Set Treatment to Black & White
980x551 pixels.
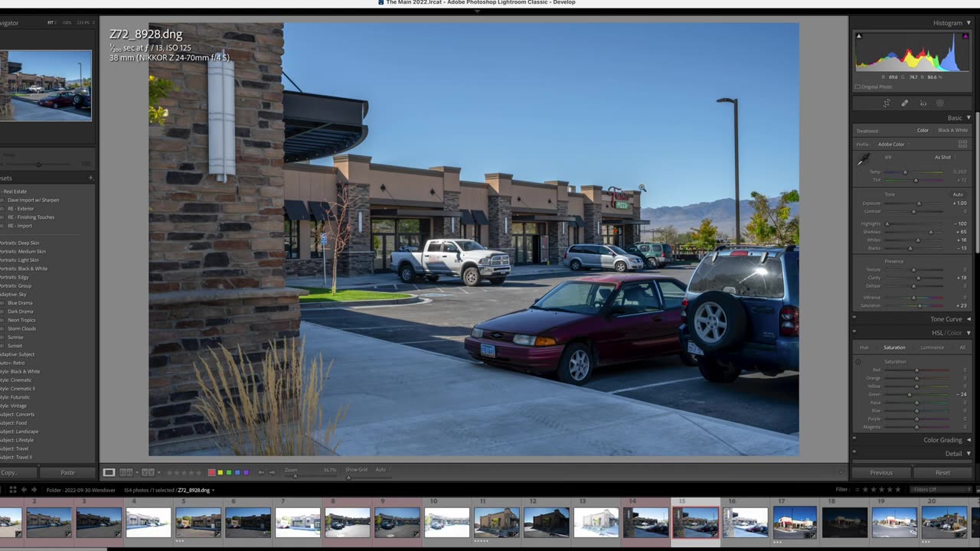[x=953, y=130]
